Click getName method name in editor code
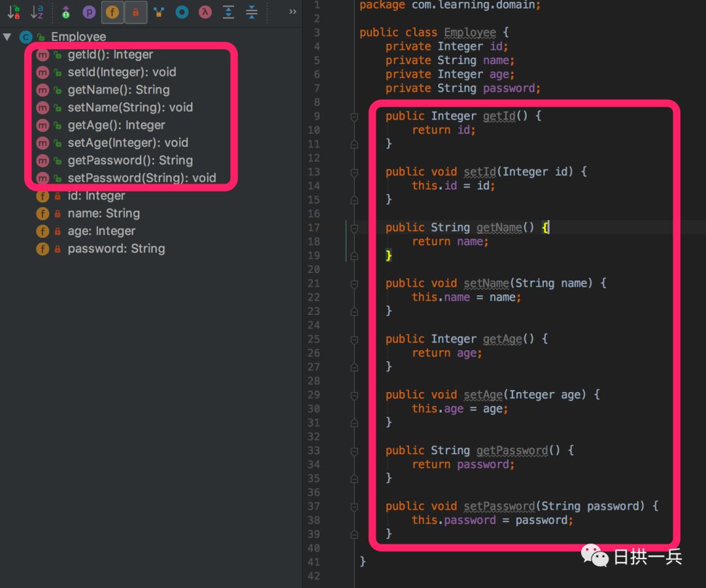 499,227
